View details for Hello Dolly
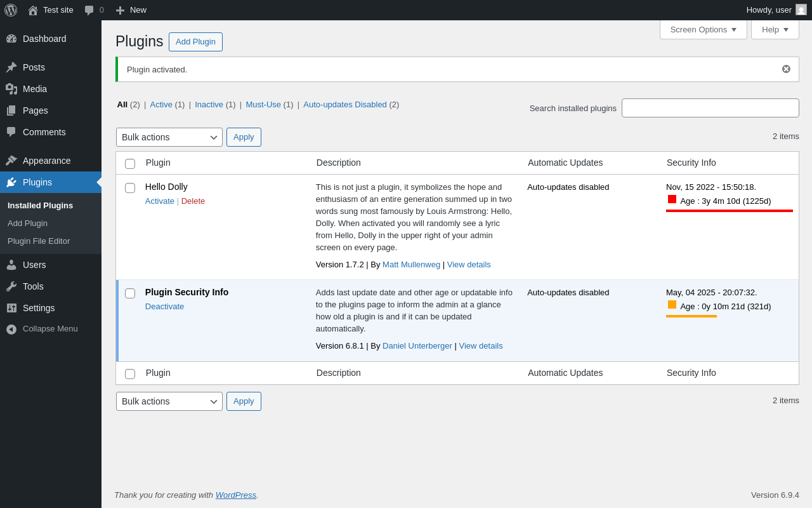 [469, 265]
